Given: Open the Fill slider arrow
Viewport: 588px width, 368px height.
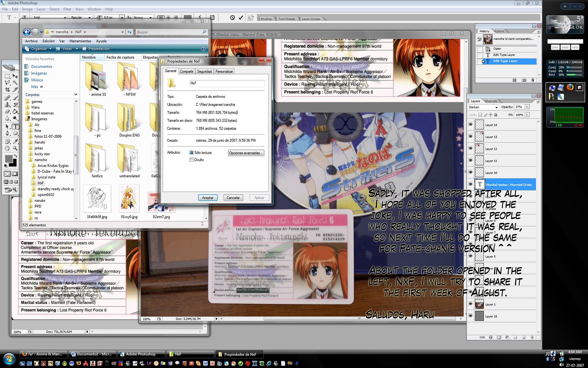Looking at the screenshot, I should [527, 115].
